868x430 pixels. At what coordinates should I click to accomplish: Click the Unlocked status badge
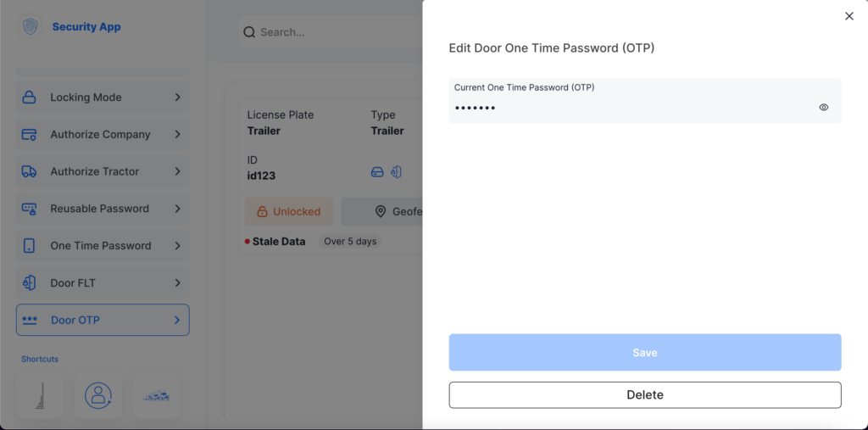[x=288, y=211]
